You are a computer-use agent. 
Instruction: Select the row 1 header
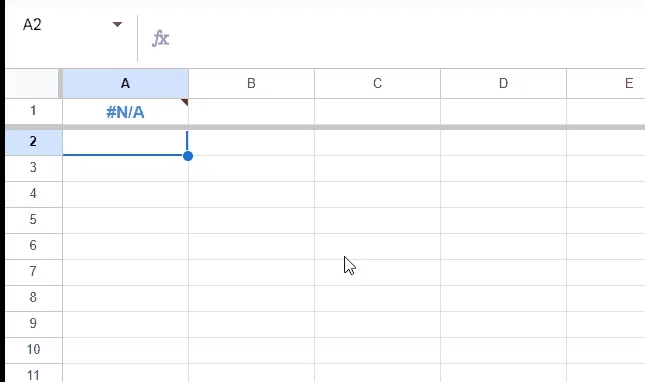tap(34, 111)
